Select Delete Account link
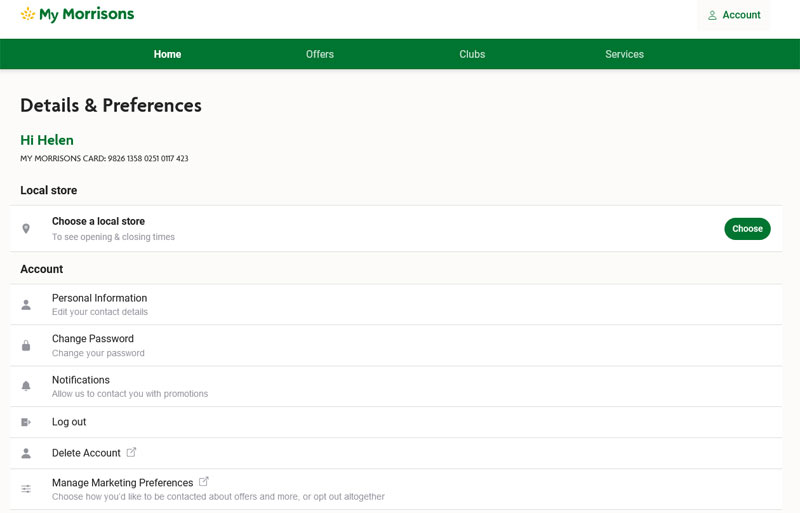This screenshot has height=513, width=800. point(396,453)
